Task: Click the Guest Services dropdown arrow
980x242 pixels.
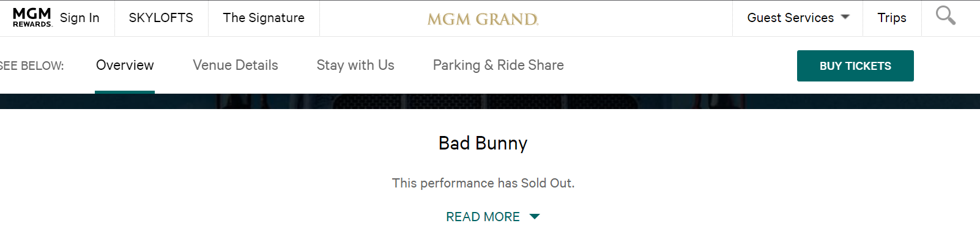Action: 845,17
